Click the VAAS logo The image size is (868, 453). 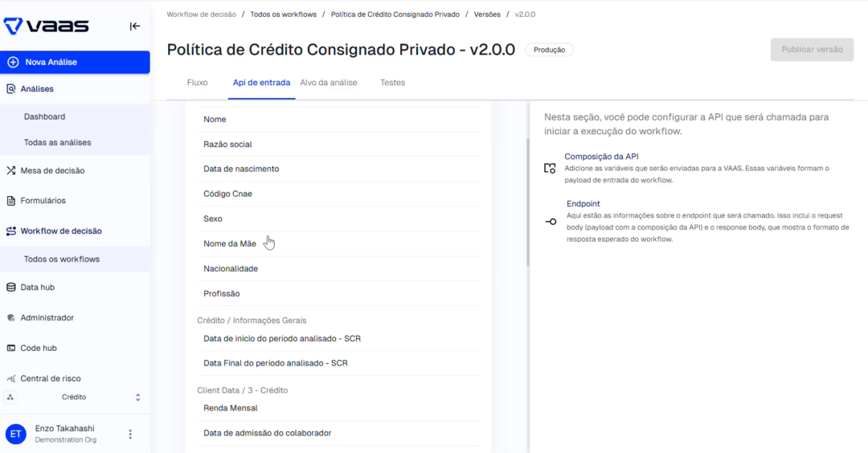coord(47,26)
